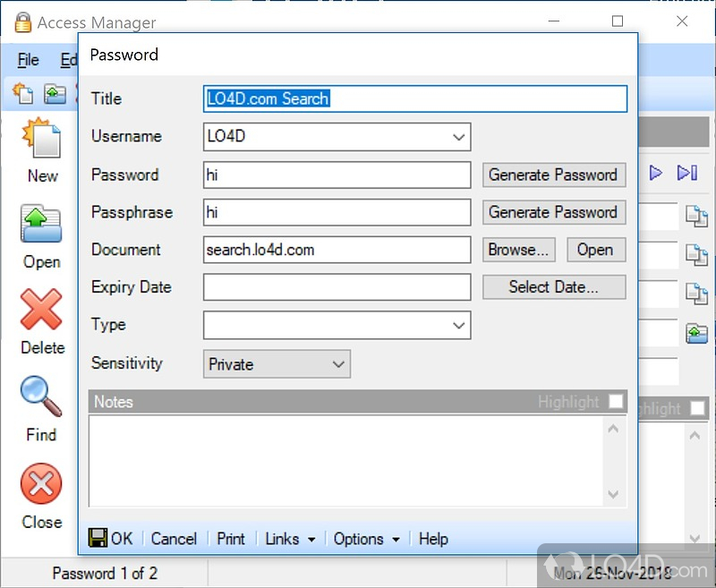
Task: Click the Browse... button
Action: (519, 250)
